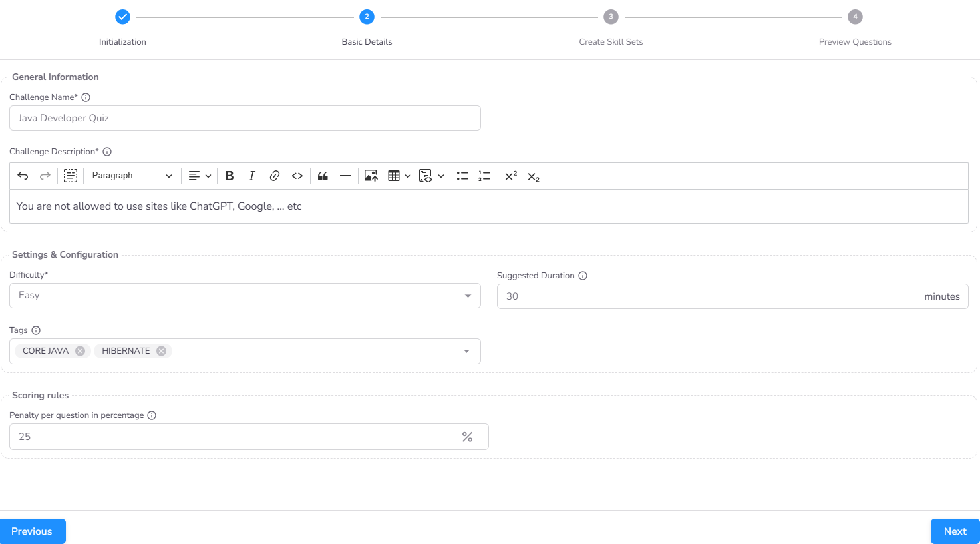Jump to the Create Skill Sets step
The image size is (980, 544).
tap(611, 17)
